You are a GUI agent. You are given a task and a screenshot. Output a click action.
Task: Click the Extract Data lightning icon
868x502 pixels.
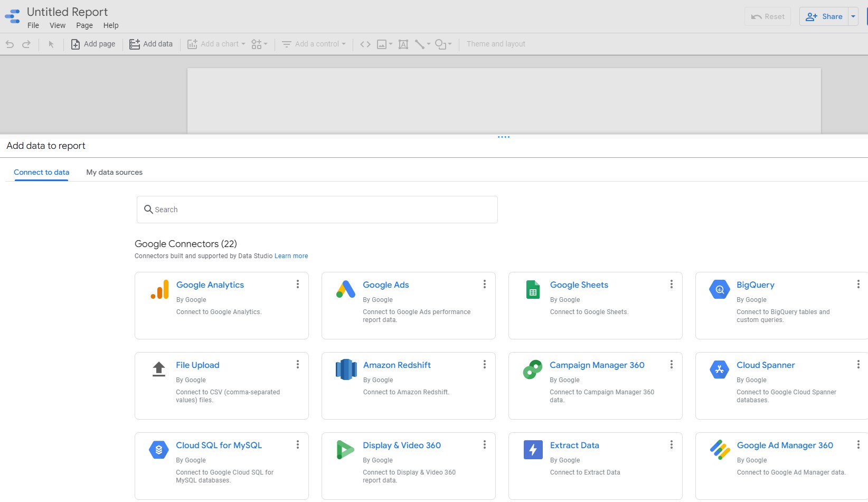pos(533,450)
